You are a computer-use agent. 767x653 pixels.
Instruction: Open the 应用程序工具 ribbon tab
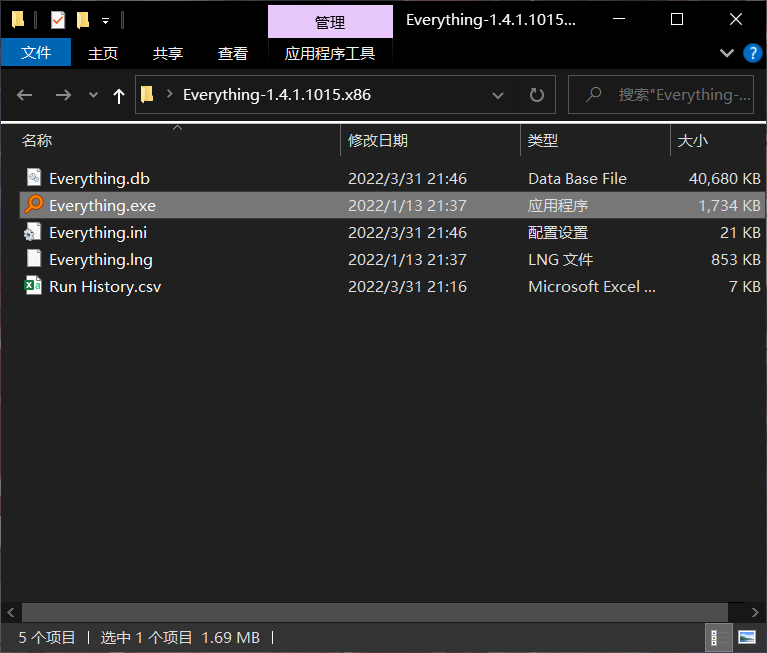point(330,53)
